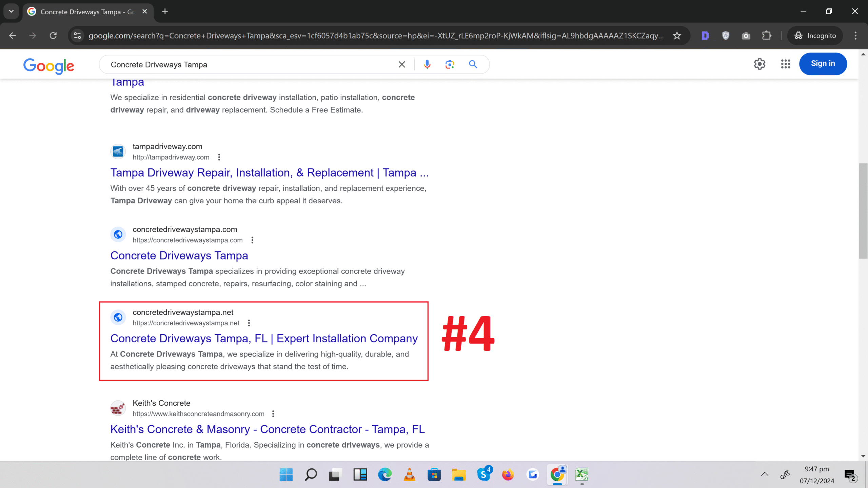Select the Concrete Driveways Tampa tab
The height and width of the screenshot is (488, 868).
pyautogui.click(x=87, y=12)
